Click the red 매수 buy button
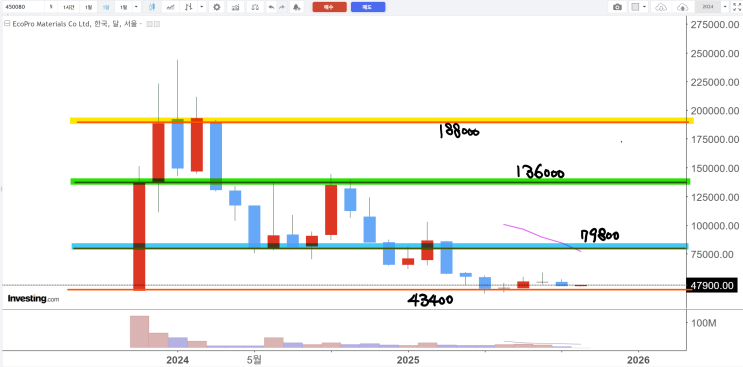 coord(329,7)
